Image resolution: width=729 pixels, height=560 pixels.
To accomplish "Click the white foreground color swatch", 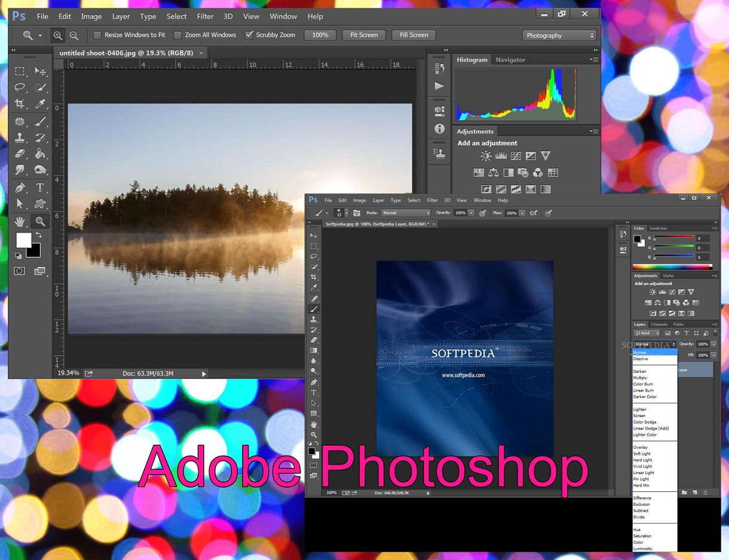I will tap(23, 240).
